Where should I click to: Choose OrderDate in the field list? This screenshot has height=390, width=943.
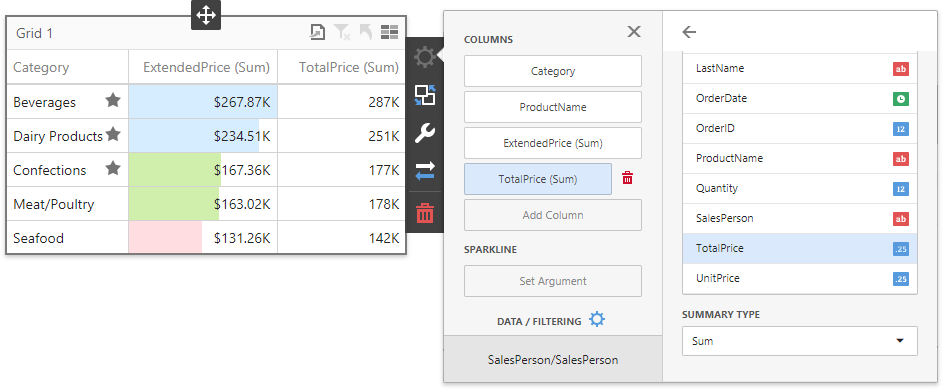(x=799, y=99)
